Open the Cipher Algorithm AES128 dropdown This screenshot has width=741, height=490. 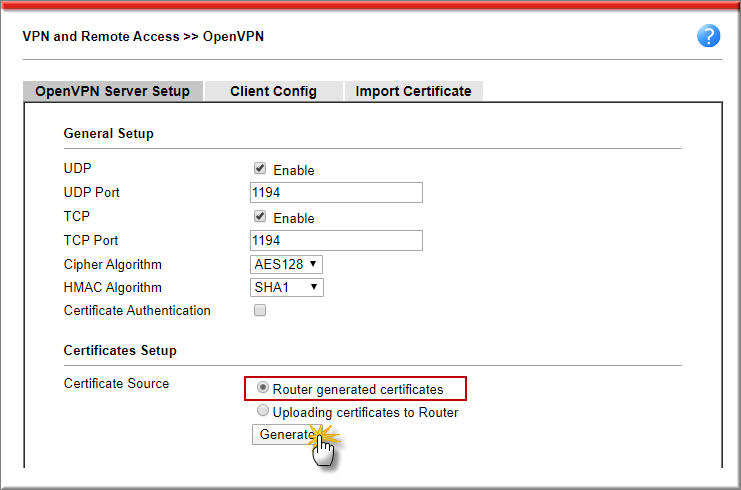click(x=286, y=264)
